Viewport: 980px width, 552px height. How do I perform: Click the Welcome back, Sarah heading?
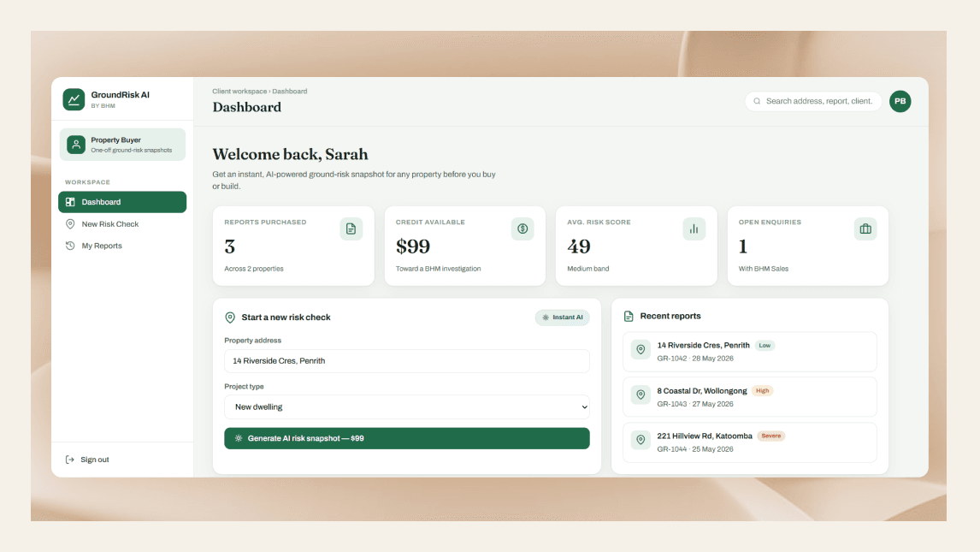[290, 154]
